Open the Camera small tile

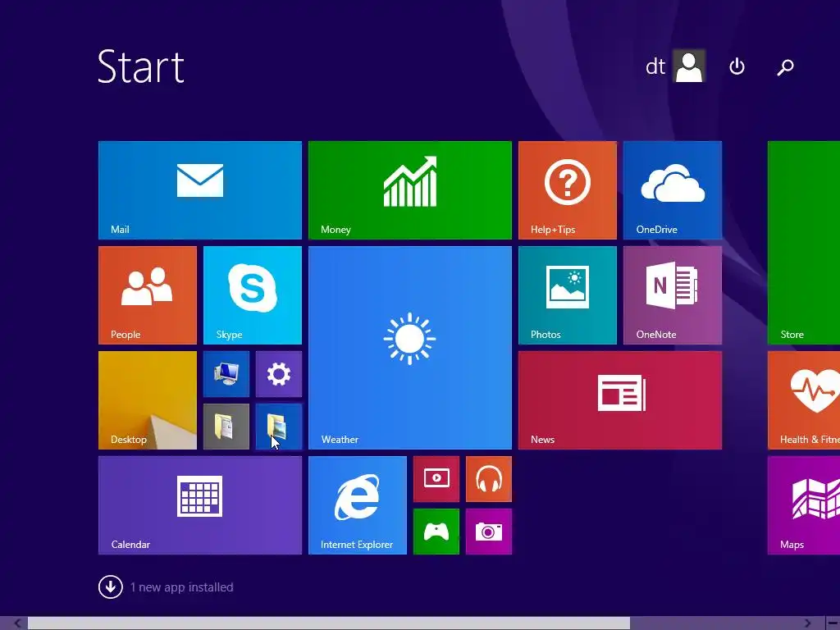click(489, 532)
